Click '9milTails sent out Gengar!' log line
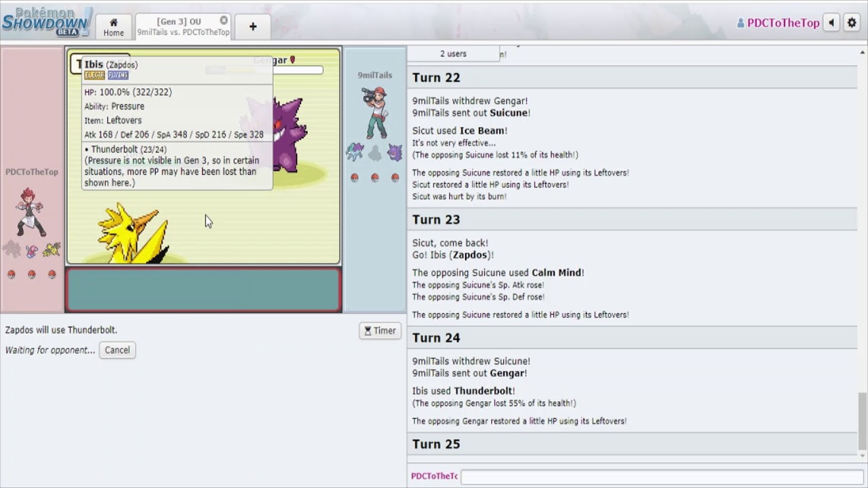This screenshot has width=868, height=488. pos(469,373)
